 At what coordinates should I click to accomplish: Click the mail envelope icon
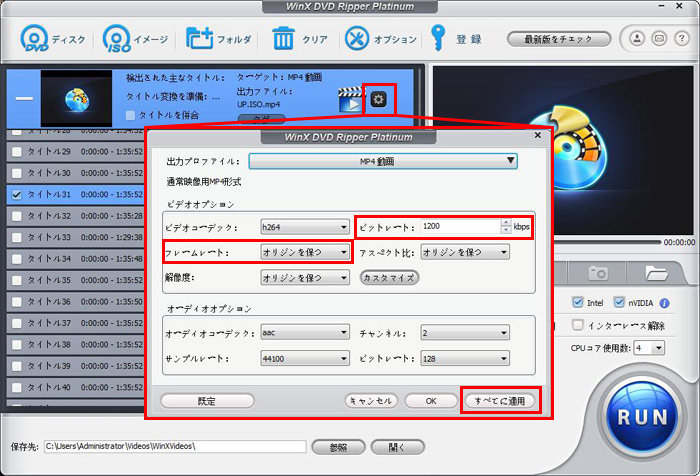659,39
